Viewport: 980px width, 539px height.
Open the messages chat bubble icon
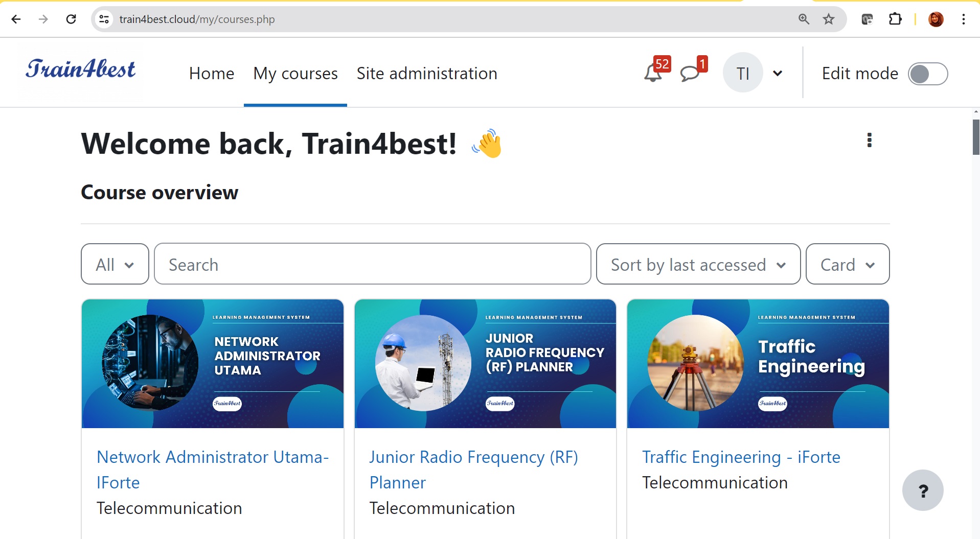click(x=690, y=74)
